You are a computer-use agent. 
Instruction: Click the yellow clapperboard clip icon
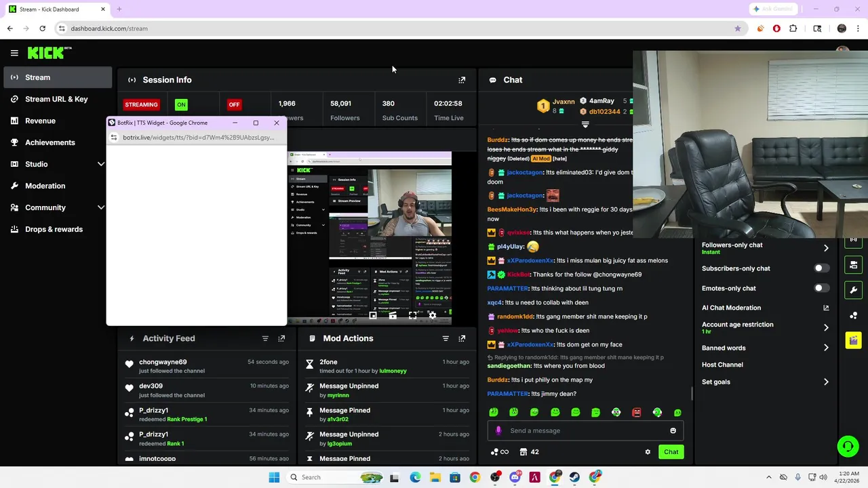click(853, 340)
